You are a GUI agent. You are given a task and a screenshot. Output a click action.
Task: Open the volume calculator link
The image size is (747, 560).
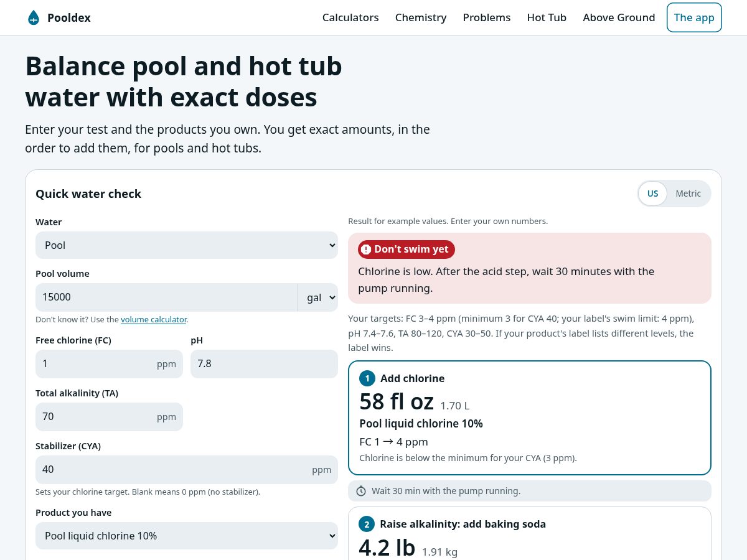click(154, 319)
